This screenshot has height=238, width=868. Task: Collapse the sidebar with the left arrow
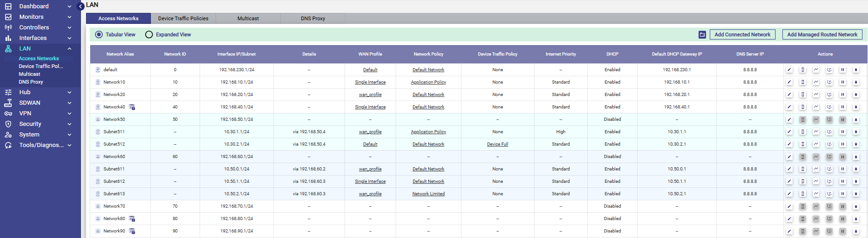80,6
